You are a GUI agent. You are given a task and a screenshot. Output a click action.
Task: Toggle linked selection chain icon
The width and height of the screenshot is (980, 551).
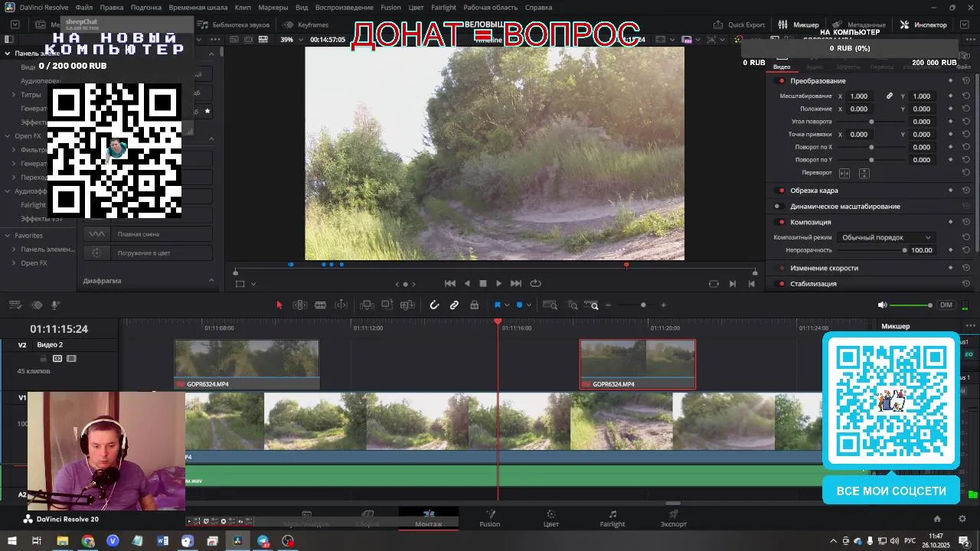tap(454, 305)
